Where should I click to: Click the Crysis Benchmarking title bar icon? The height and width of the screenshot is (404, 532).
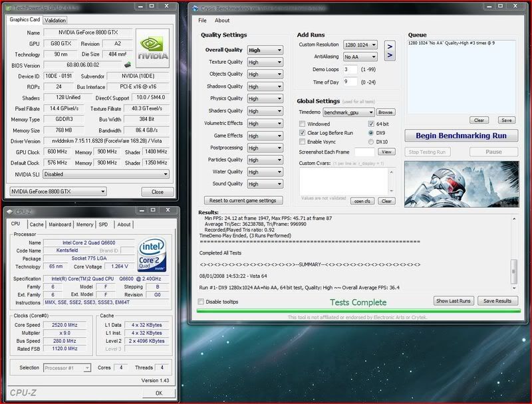click(x=195, y=8)
